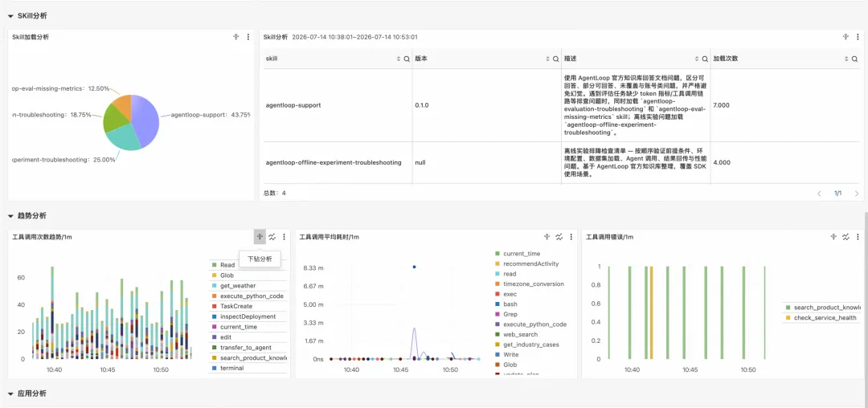This screenshot has height=408, width=868.
Task: Click load count value 7.000
Action: 723,105
